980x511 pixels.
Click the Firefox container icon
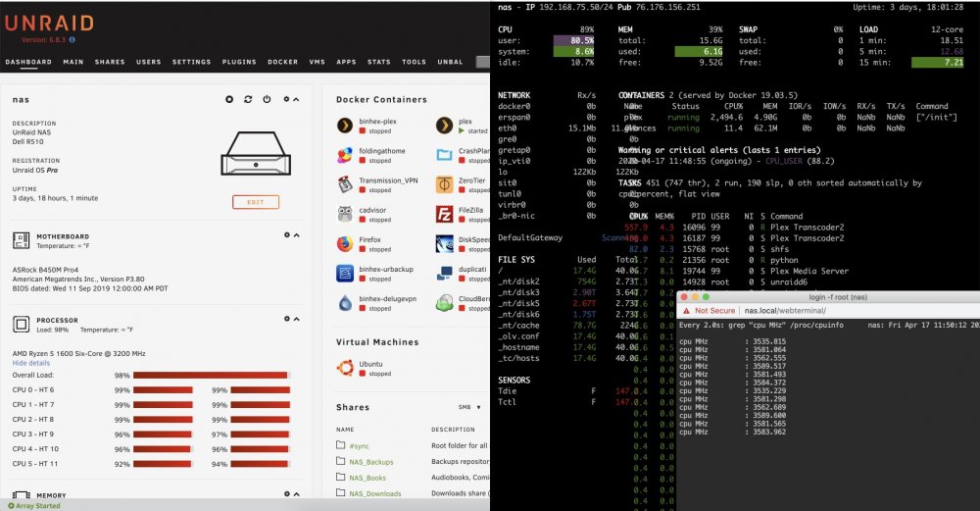point(345,244)
